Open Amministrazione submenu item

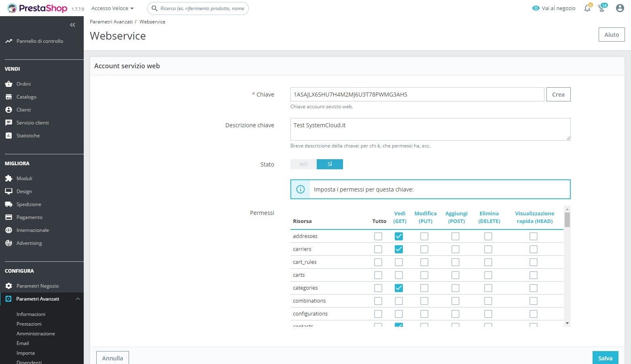point(36,334)
